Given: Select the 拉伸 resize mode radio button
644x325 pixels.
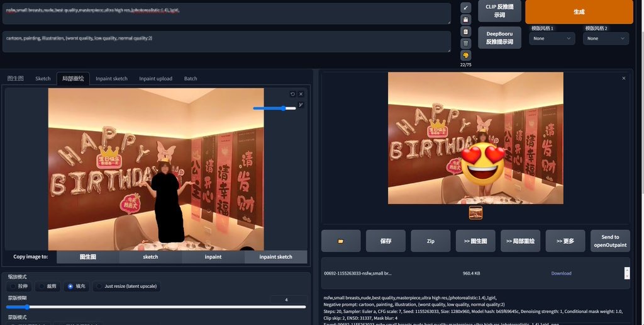Looking at the screenshot, I should pos(13,286).
